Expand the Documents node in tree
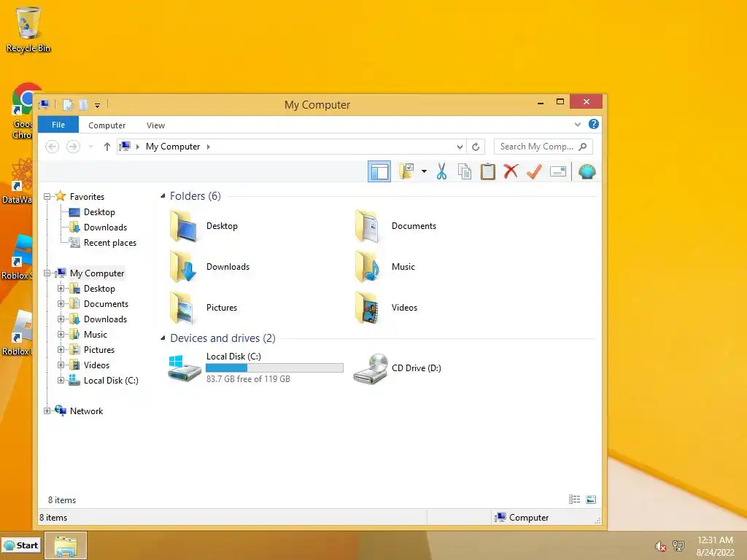 point(61,304)
